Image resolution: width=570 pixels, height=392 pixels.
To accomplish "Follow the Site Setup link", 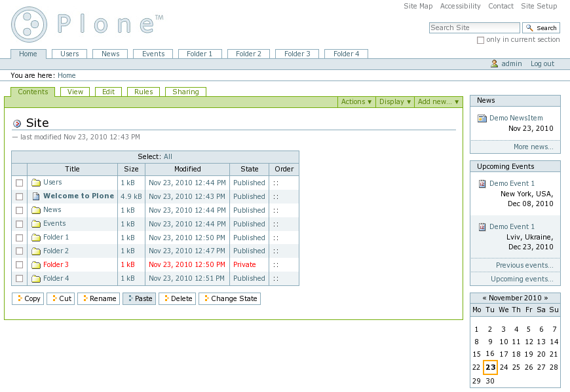I will coord(539,7).
